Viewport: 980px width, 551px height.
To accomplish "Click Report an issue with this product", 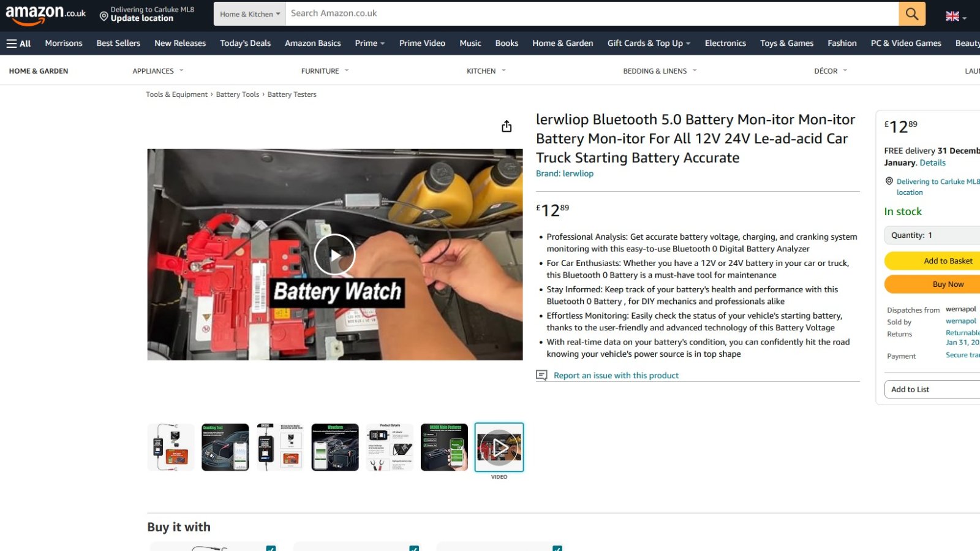I will [616, 375].
